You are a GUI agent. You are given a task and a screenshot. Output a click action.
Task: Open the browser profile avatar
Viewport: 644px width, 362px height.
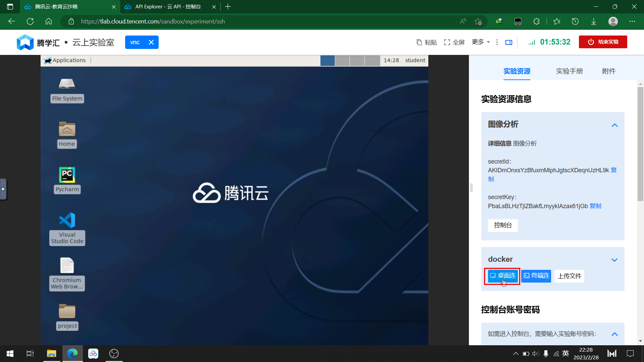613,21
